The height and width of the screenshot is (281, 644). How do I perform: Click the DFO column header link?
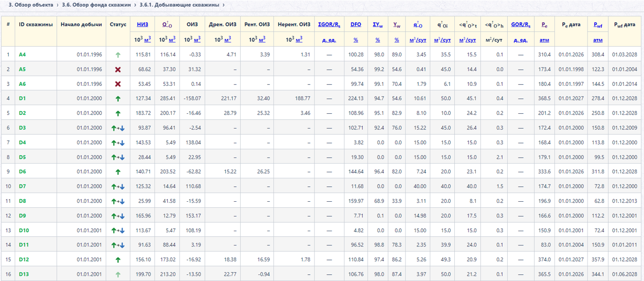[356, 24]
